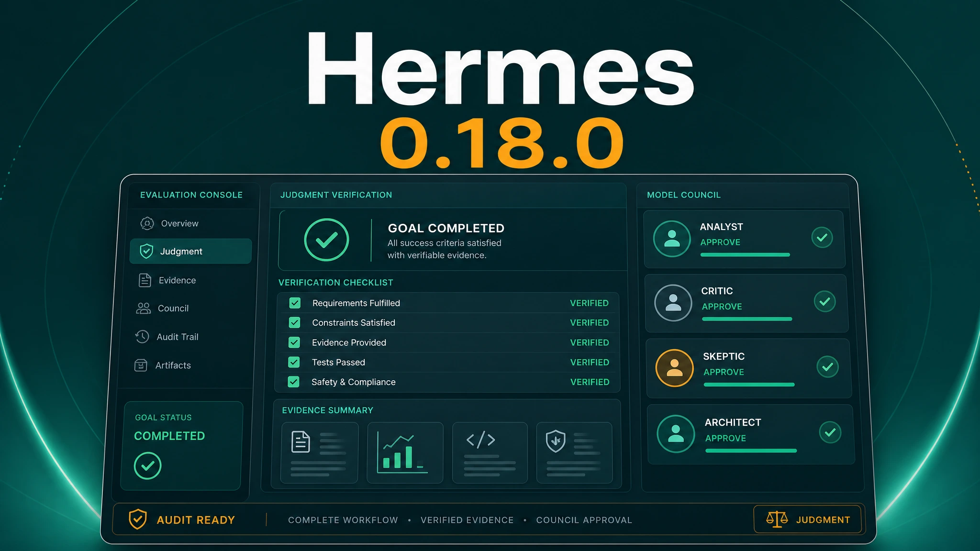The height and width of the screenshot is (551, 980).
Task: Click the Analyst avatar icon
Action: pos(672,238)
